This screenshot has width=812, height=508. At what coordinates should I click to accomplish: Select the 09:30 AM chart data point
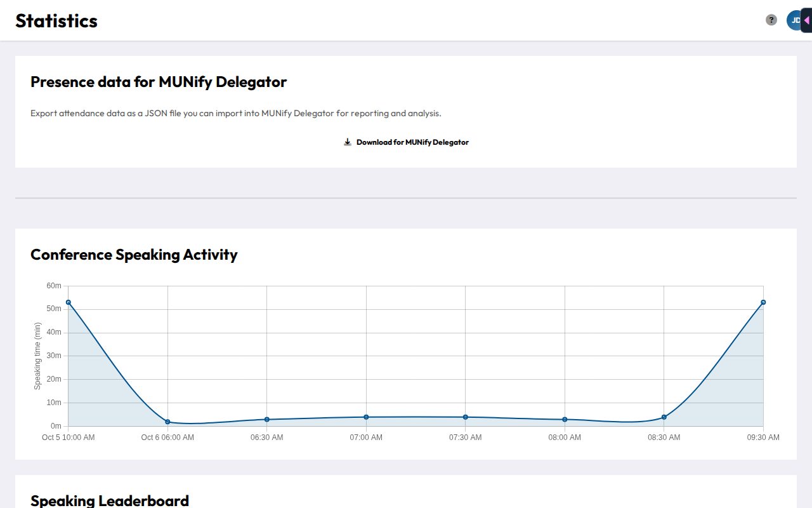[763, 302]
